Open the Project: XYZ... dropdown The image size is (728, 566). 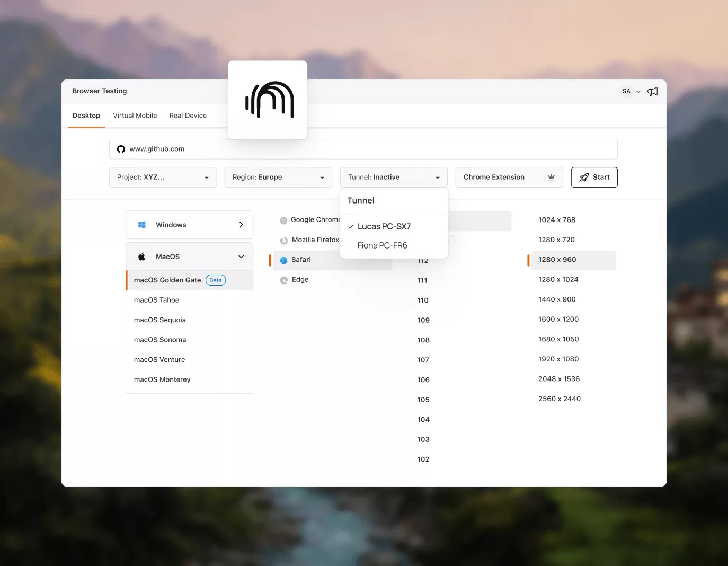coord(163,177)
